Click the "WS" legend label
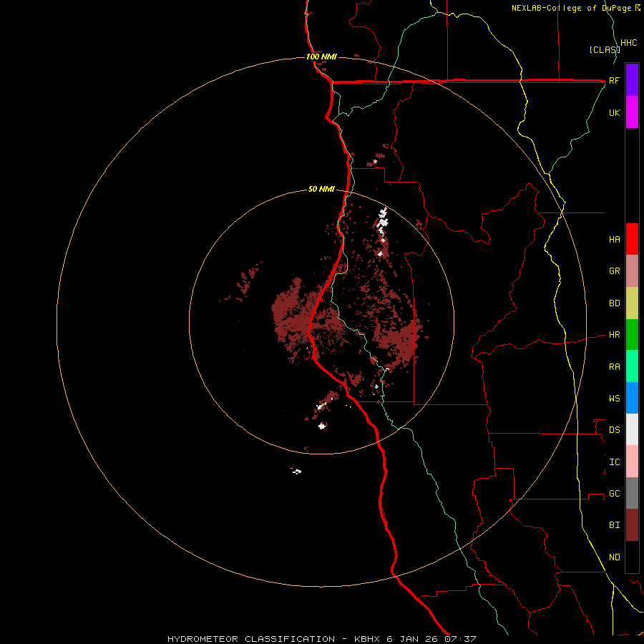This screenshot has height=644, width=644. point(614,399)
